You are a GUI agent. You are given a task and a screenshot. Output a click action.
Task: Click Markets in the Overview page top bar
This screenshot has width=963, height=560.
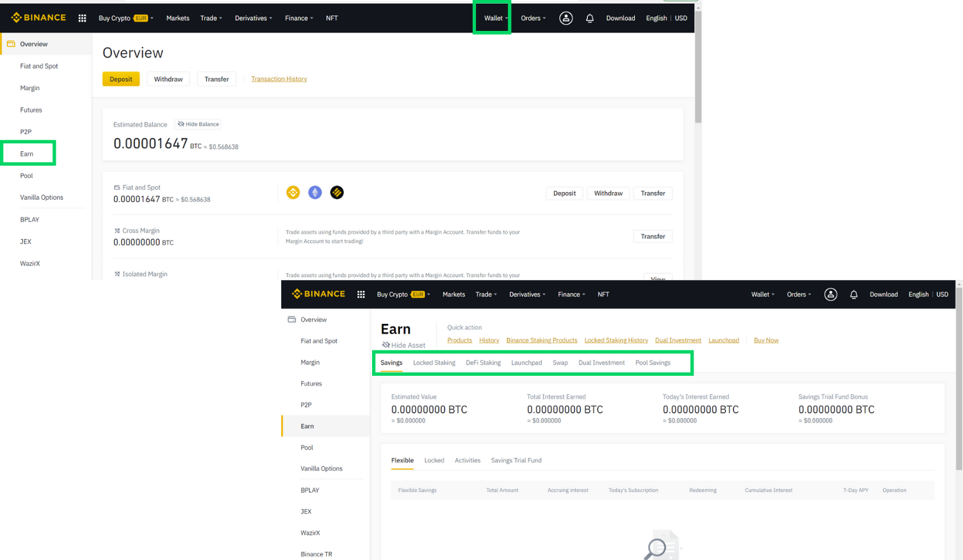coord(178,19)
